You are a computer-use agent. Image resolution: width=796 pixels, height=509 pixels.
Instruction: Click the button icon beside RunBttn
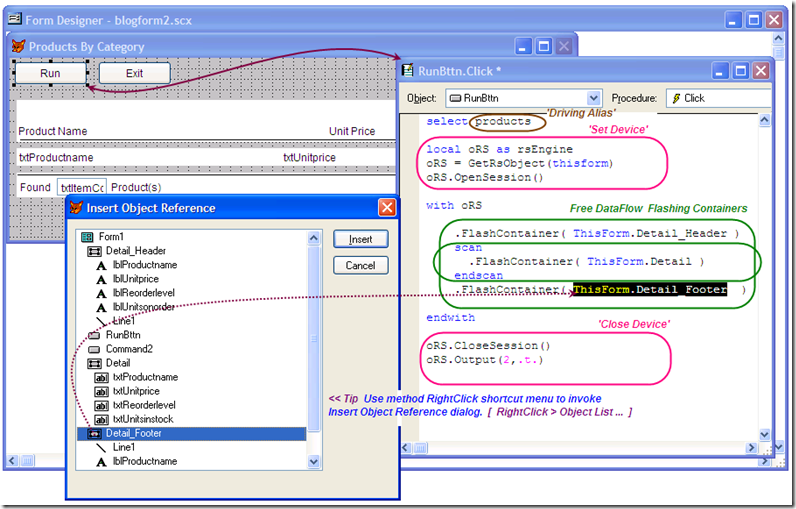[x=94, y=335]
